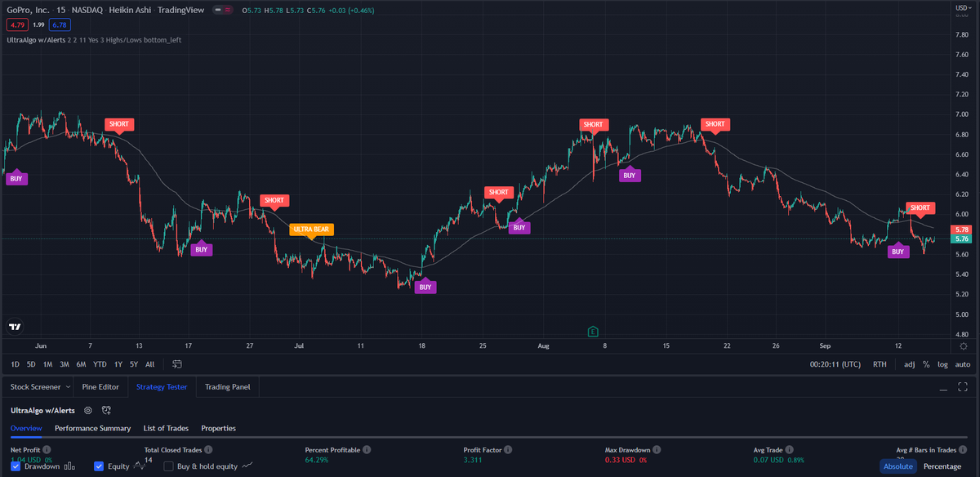
Task: Click the Avg # Bars in Trades info icon
Action: (963, 450)
